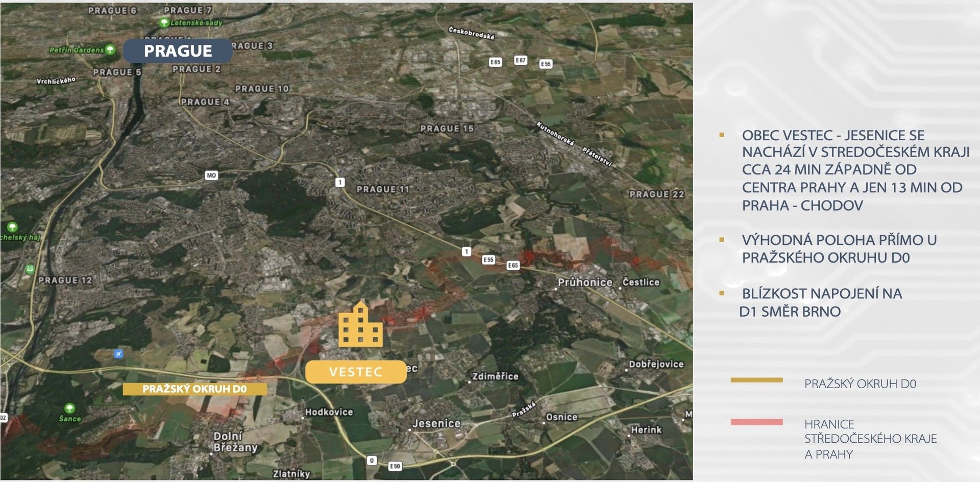
Task: Click the Čestlice town label
Action: tap(641, 282)
